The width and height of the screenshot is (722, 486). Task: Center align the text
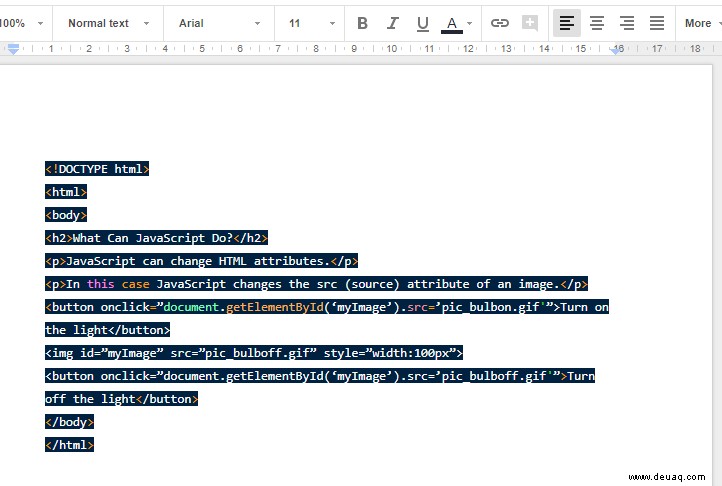click(x=597, y=23)
